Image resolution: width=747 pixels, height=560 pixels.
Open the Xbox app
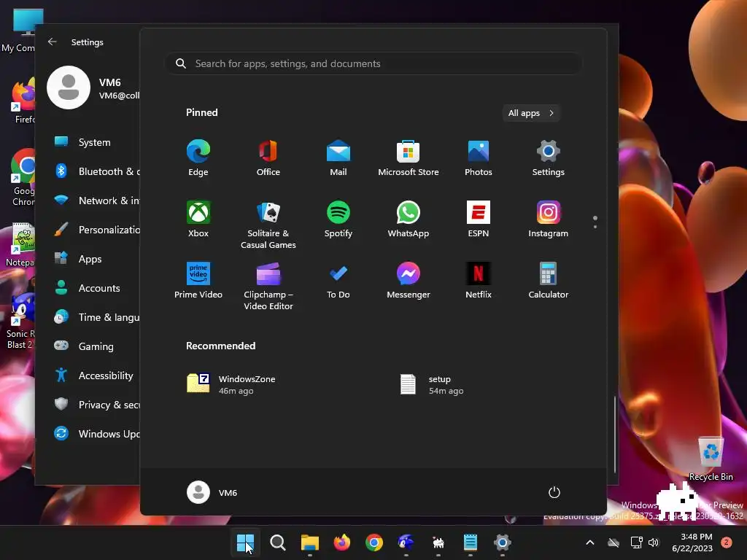click(x=198, y=219)
